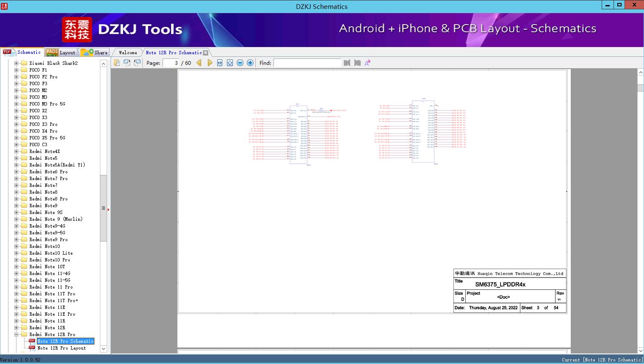The image size is (644, 364).
Task: Click the PDF icon of Note 12R Pro Layout
Action: point(32,348)
